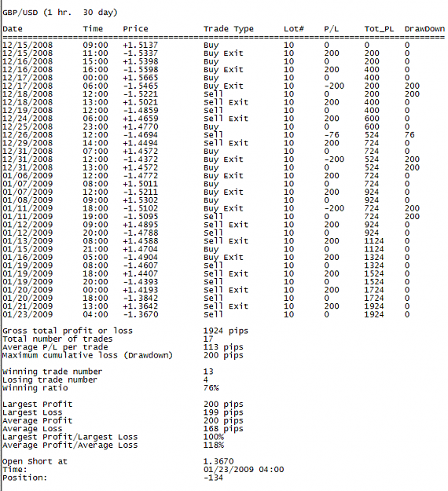Click 'Maximum cumulative loss (Drawdown)' label
This screenshot has height=491, width=448.
[87, 355]
